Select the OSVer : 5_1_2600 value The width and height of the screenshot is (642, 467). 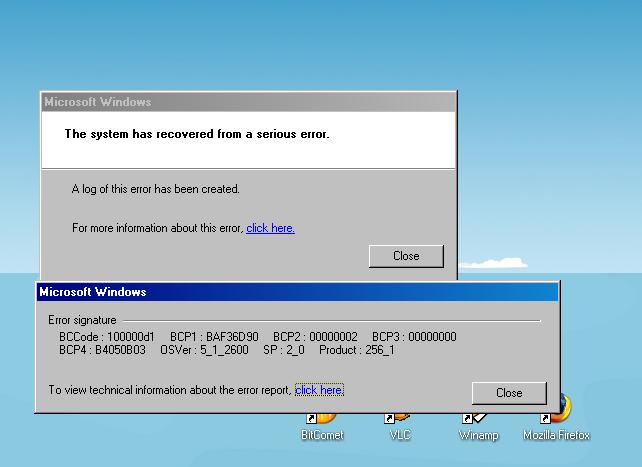point(204,350)
